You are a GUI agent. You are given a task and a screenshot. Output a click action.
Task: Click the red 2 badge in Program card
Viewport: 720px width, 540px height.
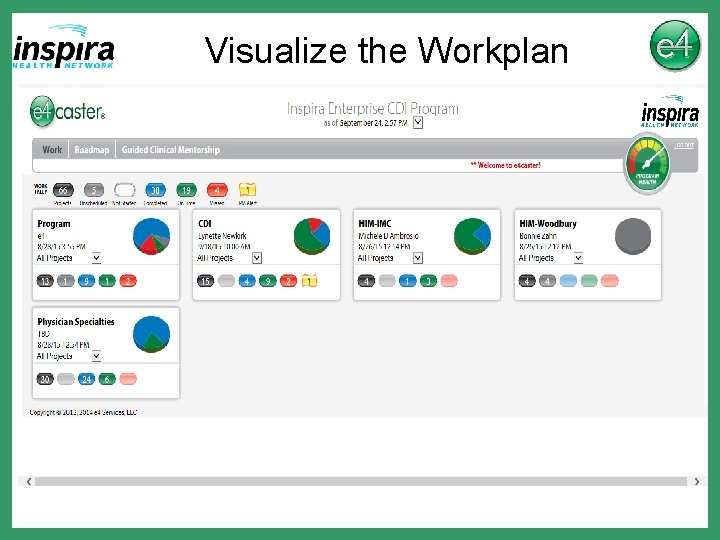tap(128, 281)
